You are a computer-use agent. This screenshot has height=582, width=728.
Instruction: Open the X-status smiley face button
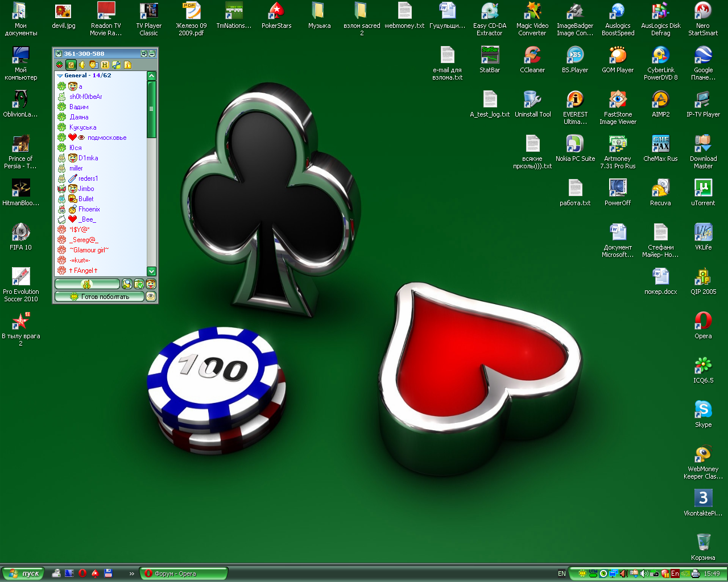pos(151,284)
